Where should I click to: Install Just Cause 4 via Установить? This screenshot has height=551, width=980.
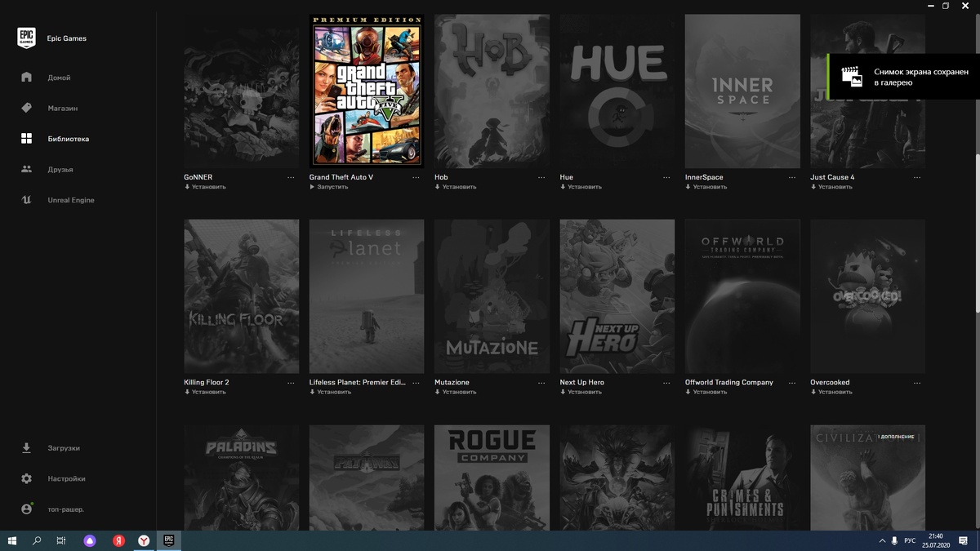831,187
